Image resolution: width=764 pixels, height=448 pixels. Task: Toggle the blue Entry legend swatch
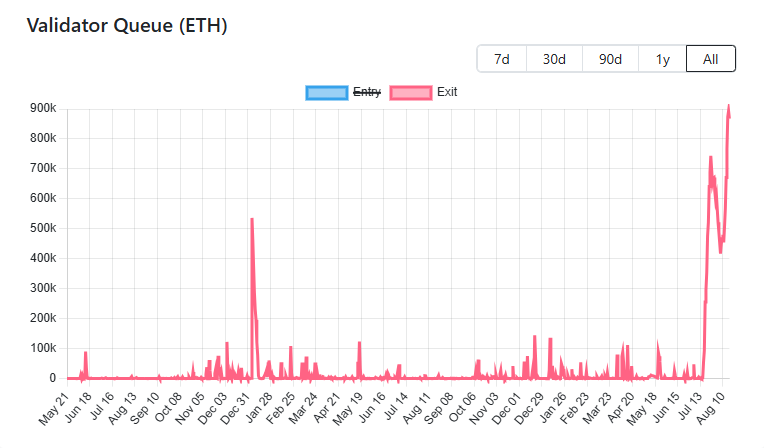(327, 93)
